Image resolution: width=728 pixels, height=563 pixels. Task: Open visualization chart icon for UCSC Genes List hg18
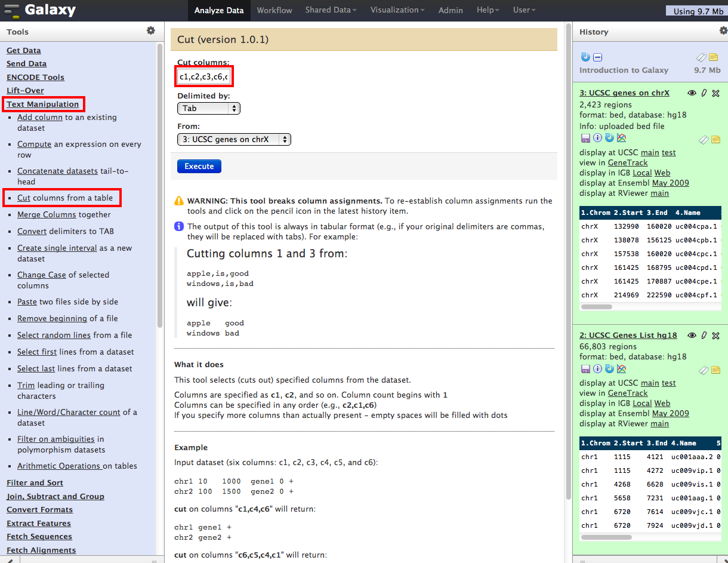621,369
